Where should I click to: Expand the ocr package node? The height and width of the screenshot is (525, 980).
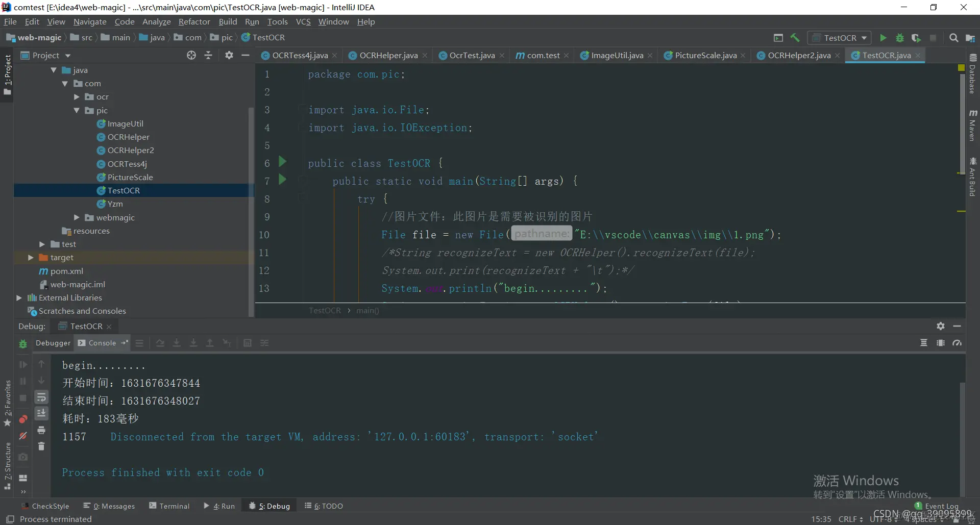[x=77, y=97]
